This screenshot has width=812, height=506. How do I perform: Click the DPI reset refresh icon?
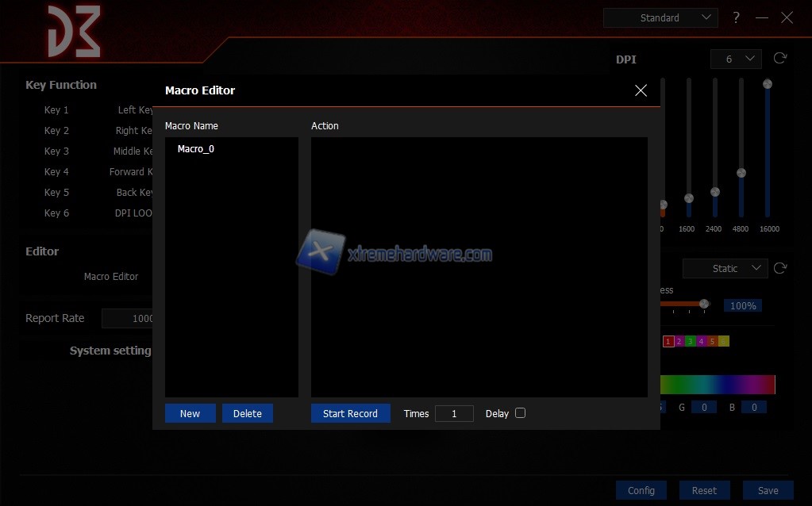coord(780,59)
